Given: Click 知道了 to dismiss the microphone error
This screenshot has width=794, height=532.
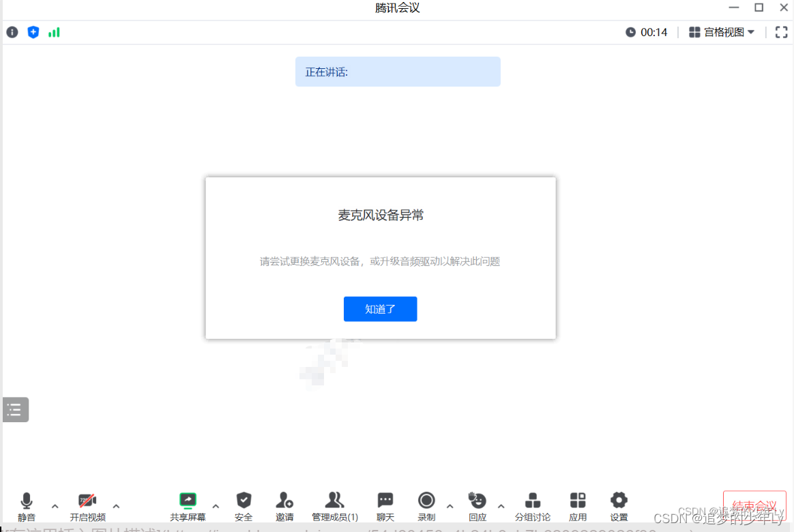Looking at the screenshot, I should pos(381,309).
